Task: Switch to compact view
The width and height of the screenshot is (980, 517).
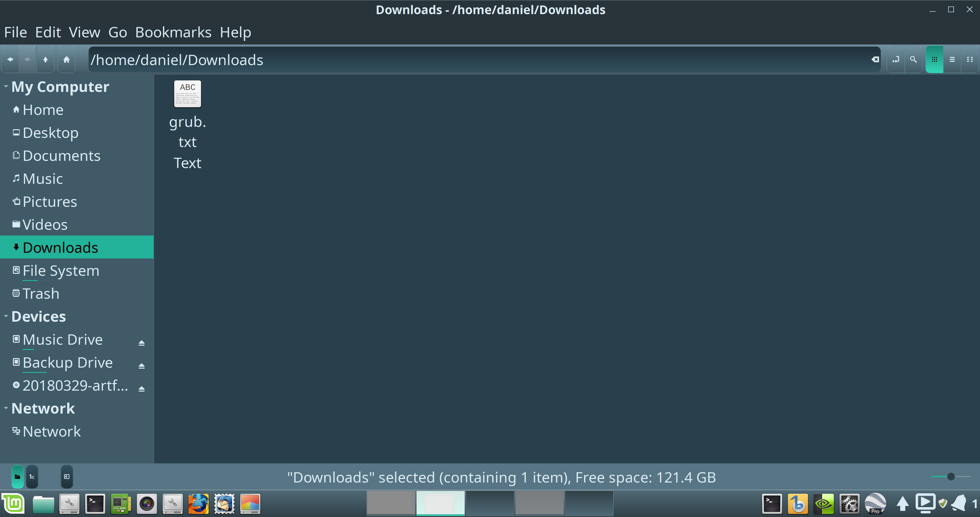Action: point(970,59)
